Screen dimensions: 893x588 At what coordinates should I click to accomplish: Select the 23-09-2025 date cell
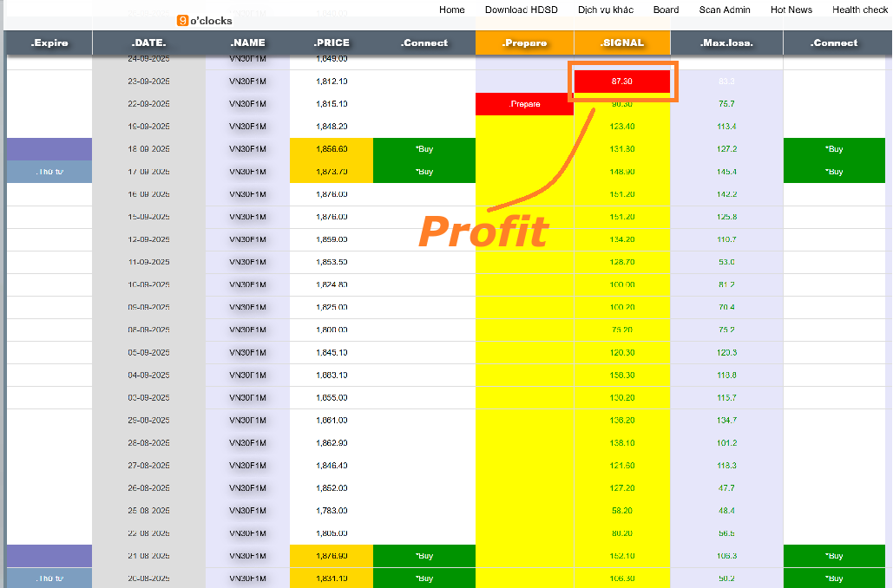click(148, 82)
